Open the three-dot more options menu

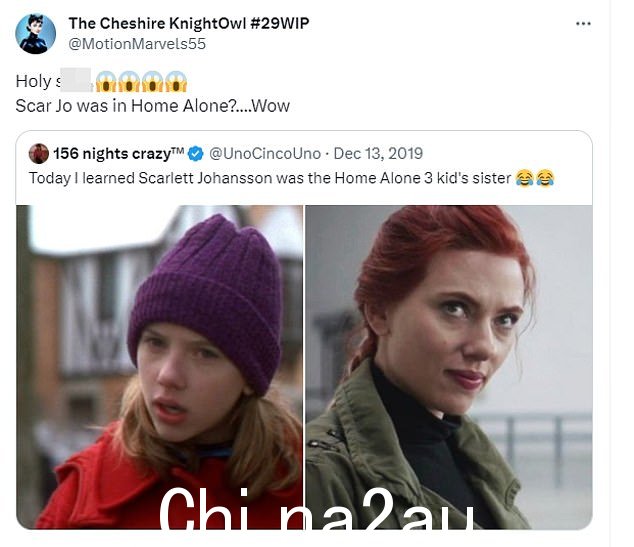point(583,24)
